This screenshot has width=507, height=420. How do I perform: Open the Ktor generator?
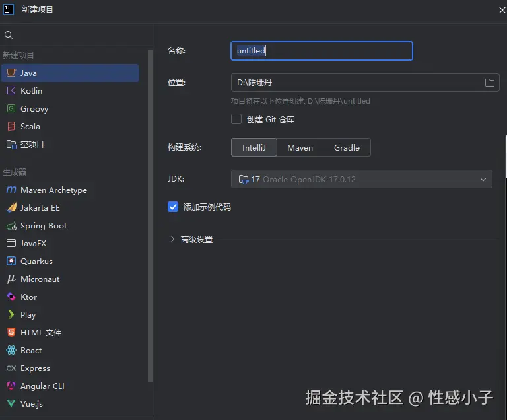(70, 297)
